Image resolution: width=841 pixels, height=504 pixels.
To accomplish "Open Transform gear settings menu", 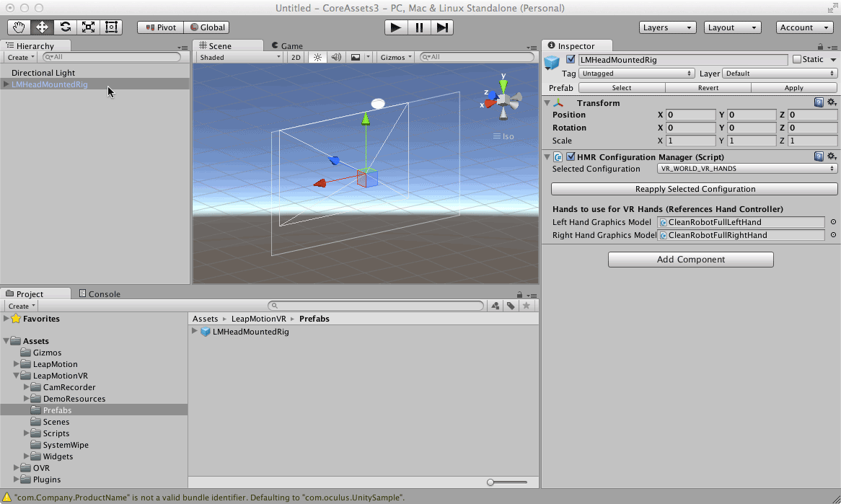I will (x=832, y=102).
